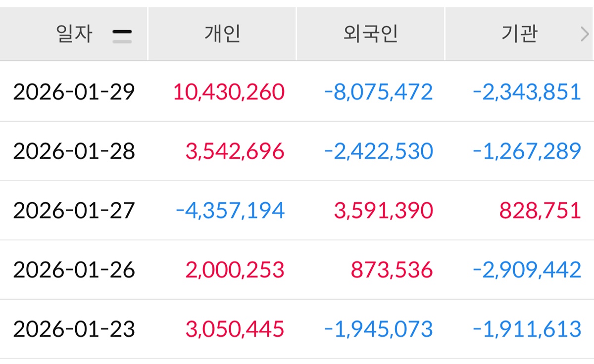Click the 외국인 value 873,536
Image resolution: width=594 pixels, height=364 pixels.
click(392, 270)
